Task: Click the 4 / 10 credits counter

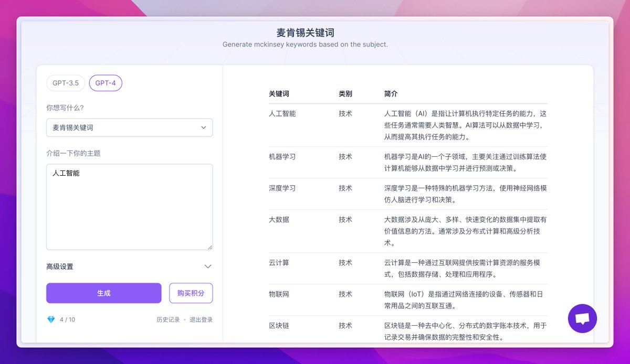Action: point(67,319)
